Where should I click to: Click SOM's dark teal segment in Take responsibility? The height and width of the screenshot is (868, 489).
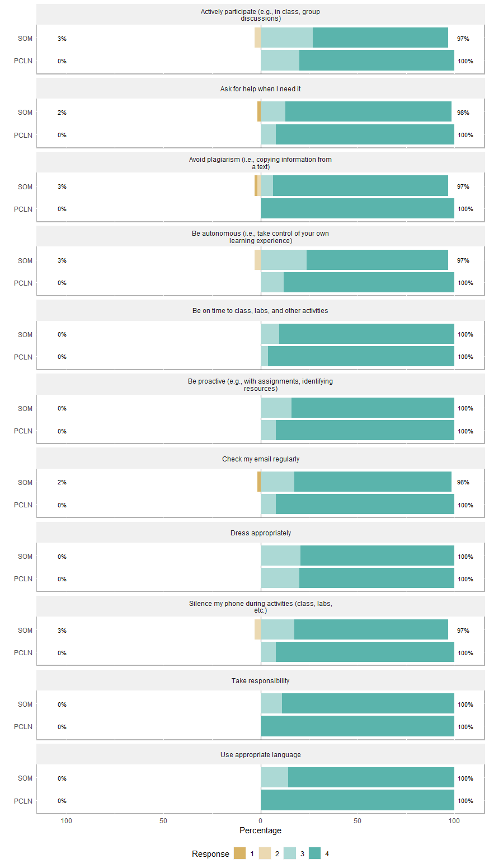click(x=368, y=704)
